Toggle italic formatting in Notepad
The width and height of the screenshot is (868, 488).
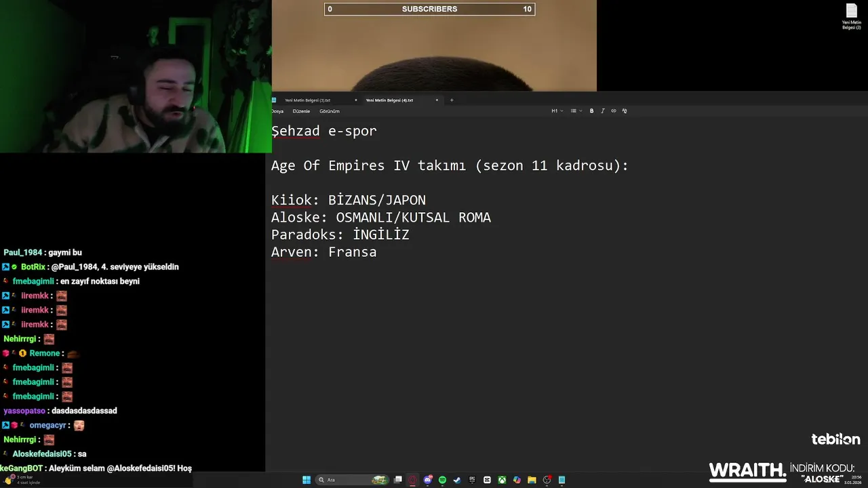point(602,110)
